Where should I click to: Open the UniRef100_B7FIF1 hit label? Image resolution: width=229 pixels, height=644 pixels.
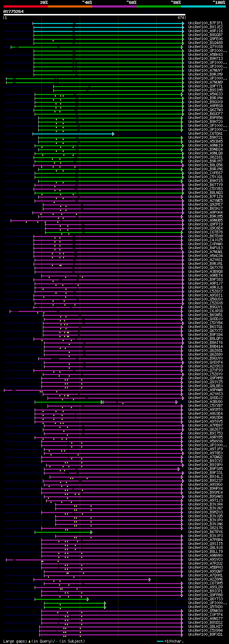click(x=205, y=23)
